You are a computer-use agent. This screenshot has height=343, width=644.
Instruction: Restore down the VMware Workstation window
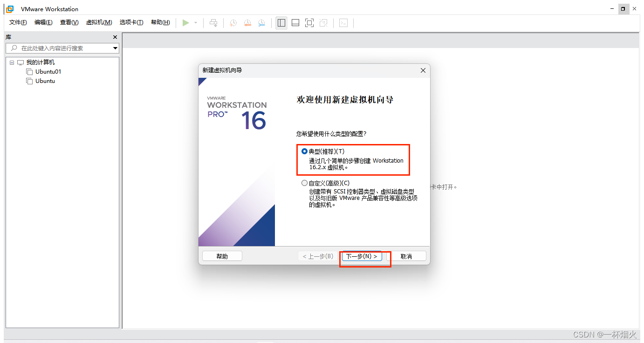(x=623, y=9)
